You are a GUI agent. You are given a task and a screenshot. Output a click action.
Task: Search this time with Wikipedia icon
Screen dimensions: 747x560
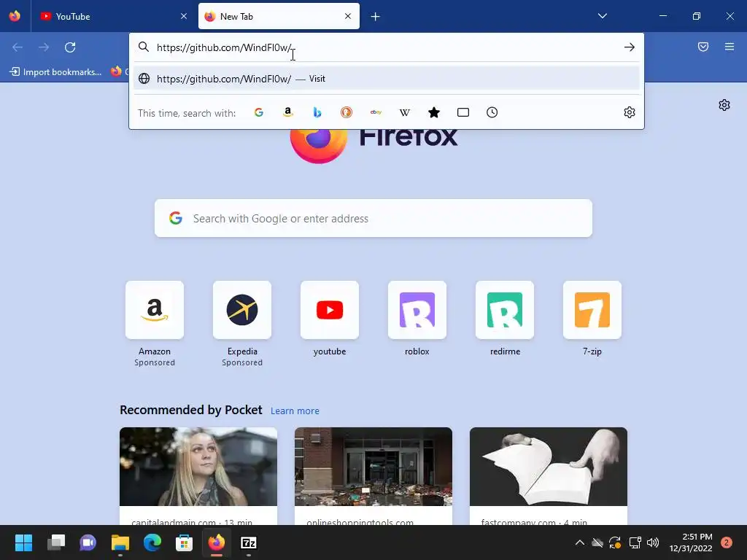(404, 112)
